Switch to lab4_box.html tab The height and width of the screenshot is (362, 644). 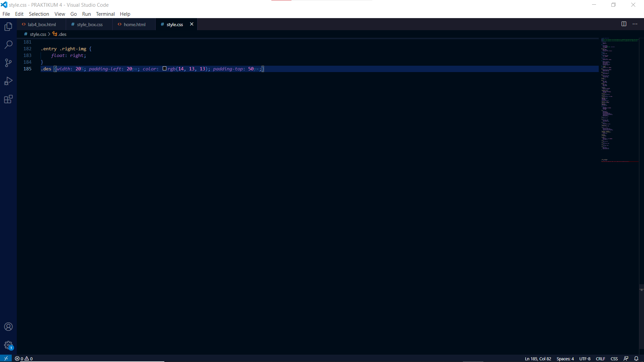pos(42,24)
